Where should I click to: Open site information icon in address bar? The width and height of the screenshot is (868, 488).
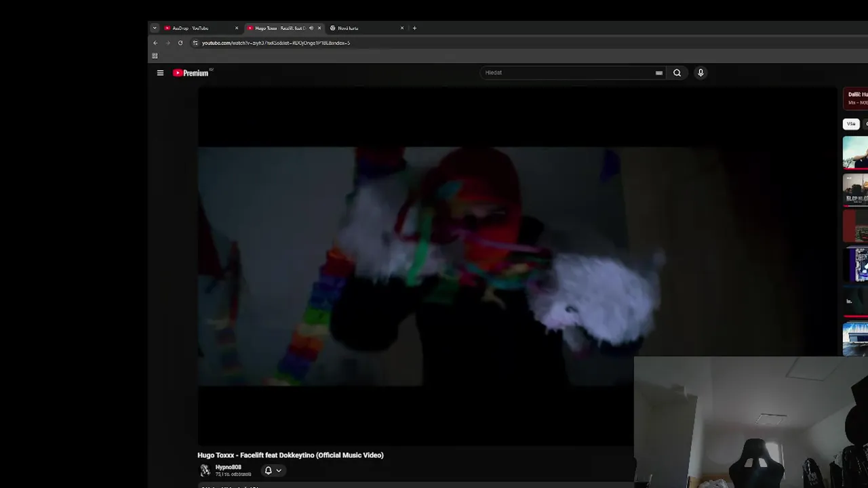pos(195,43)
